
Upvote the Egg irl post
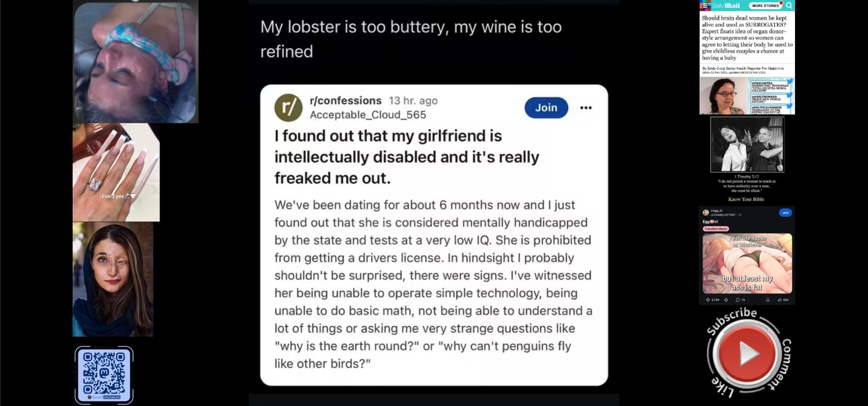coord(708,300)
